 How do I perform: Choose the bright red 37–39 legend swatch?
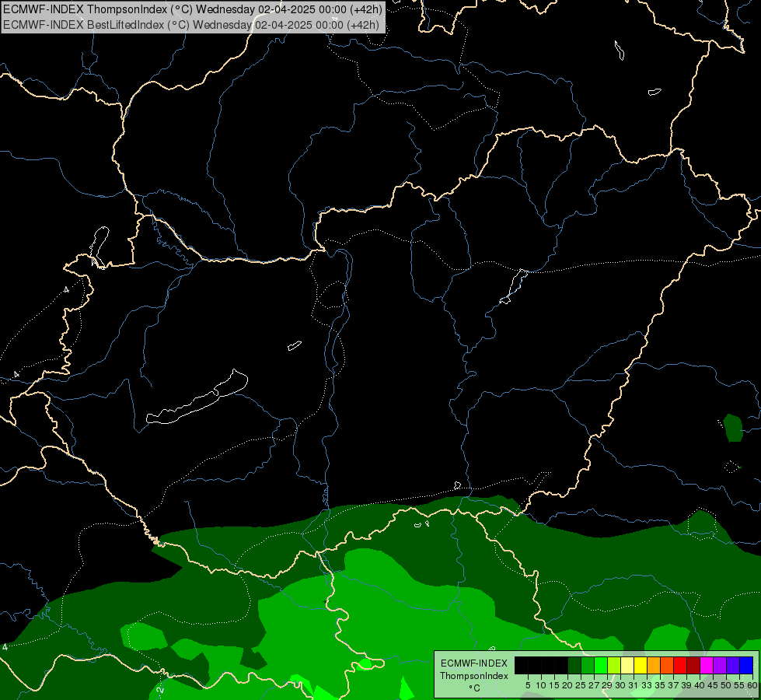tap(680, 666)
